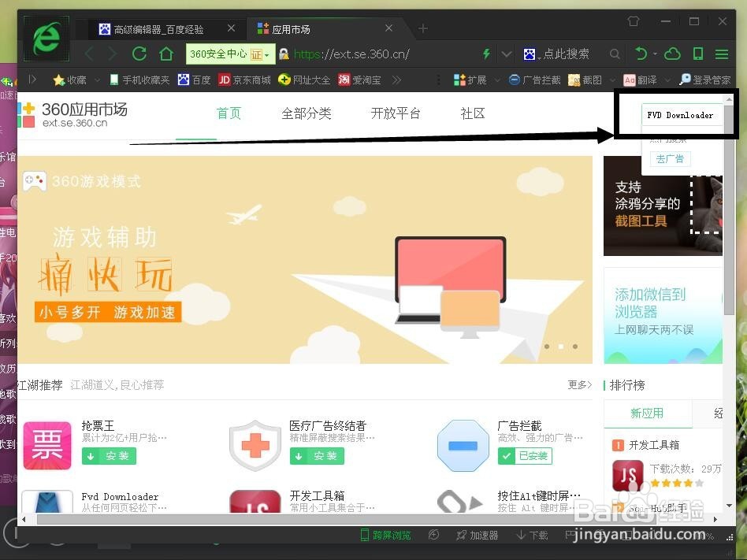Click the mobile phone toolbar icon

point(698,54)
